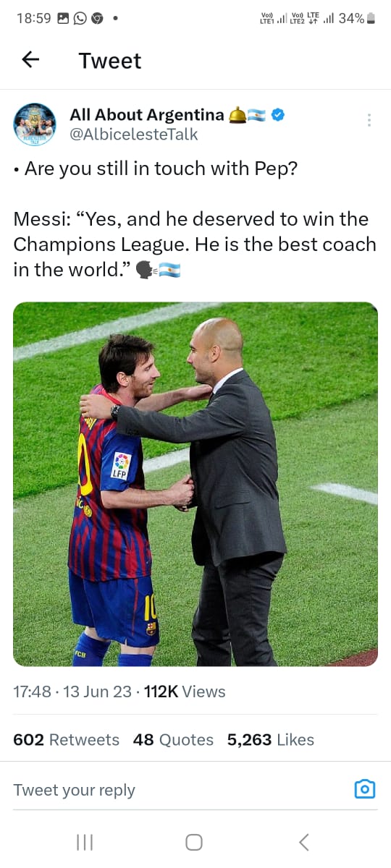
Task: Open the Messi and Pep photo
Action: click(195, 484)
